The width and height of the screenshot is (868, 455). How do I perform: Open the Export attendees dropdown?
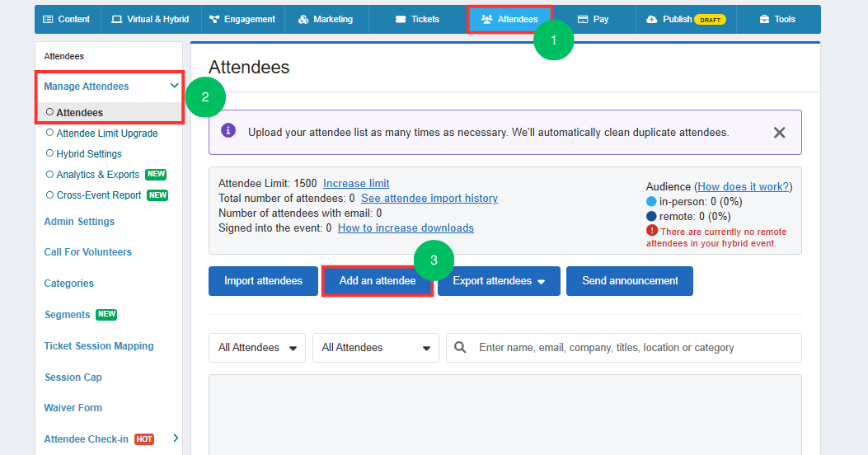[x=499, y=281]
